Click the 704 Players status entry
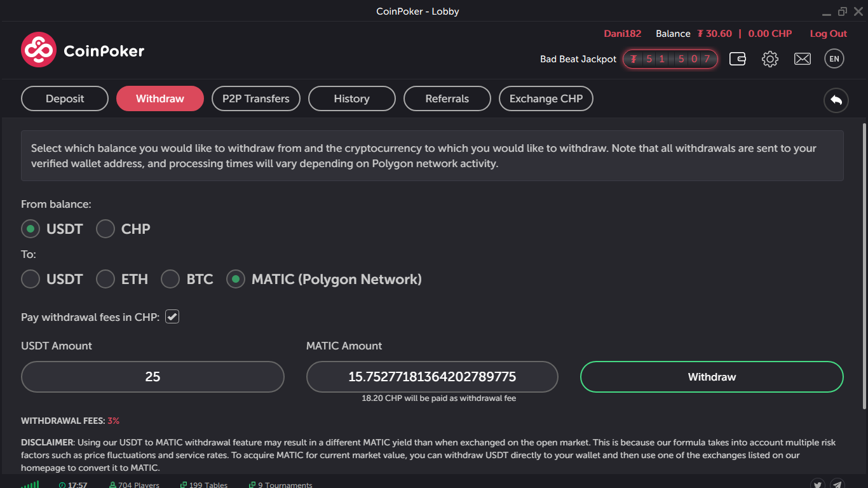The width and height of the screenshot is (868, 488). (134, 485)
